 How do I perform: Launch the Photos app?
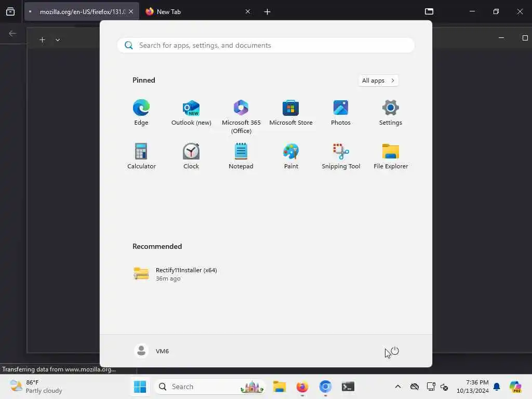341,113
